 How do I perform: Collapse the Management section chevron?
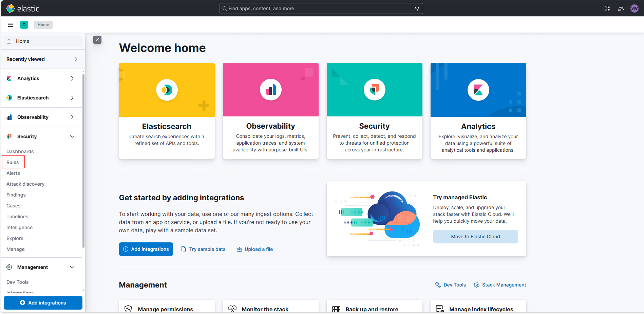pos(72,267)
